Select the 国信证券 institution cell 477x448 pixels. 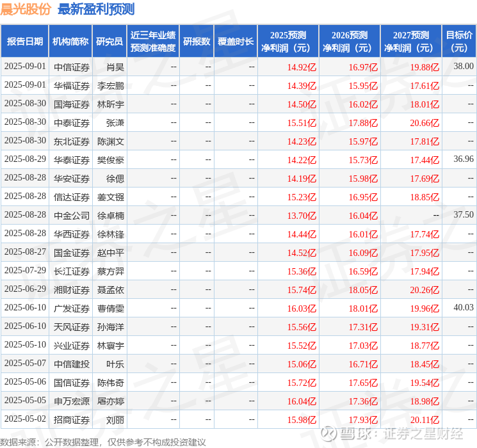[x=72, y=383]
